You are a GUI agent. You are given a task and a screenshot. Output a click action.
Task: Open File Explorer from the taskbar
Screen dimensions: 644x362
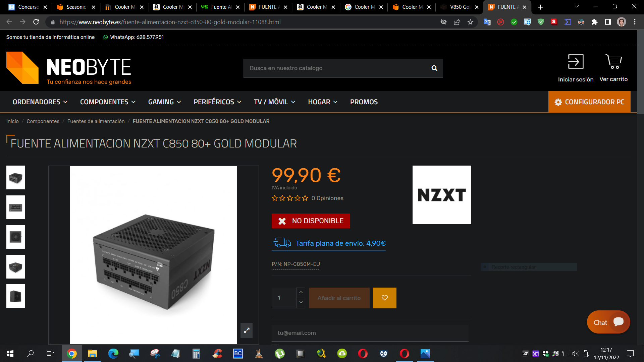coord(92,354)
